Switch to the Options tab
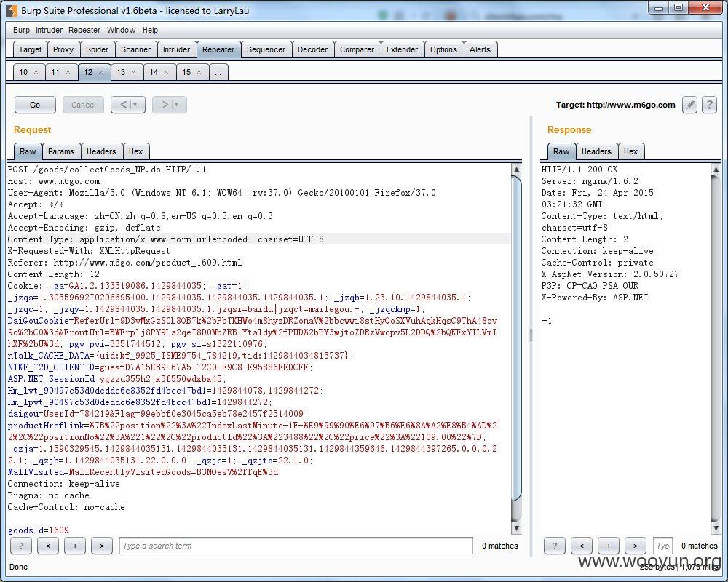 coord(443,49)
